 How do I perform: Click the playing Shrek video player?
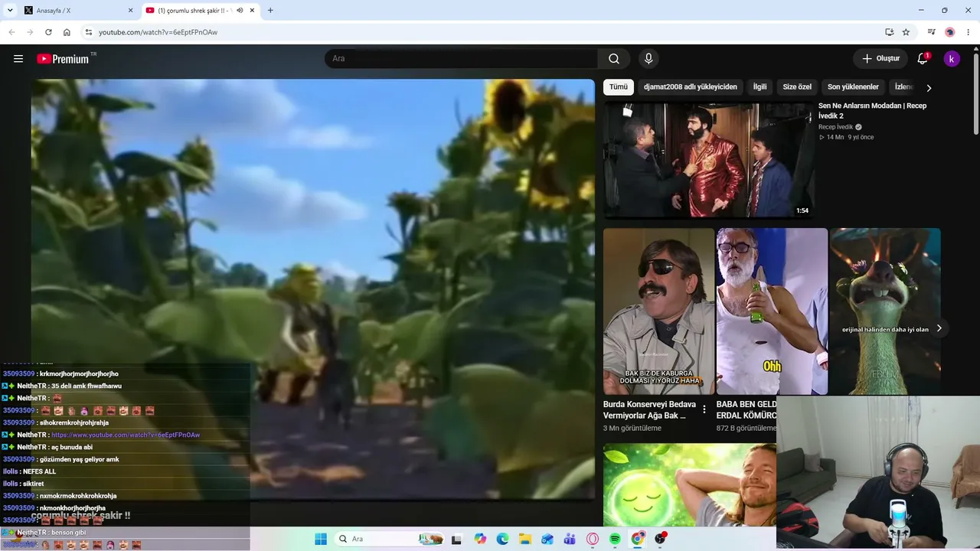(312, 289)
